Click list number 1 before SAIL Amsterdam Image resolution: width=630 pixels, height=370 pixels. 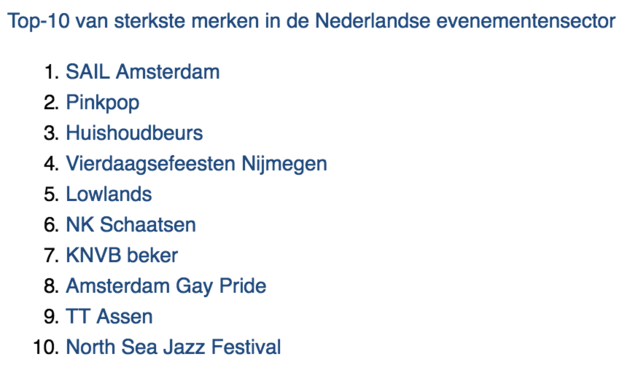pos(52,72)
